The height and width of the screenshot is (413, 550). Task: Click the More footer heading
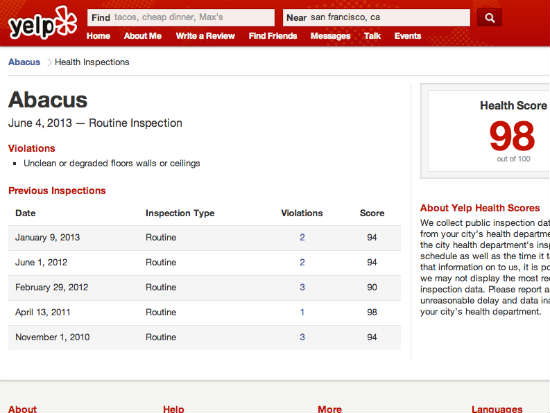coord(329,409)
